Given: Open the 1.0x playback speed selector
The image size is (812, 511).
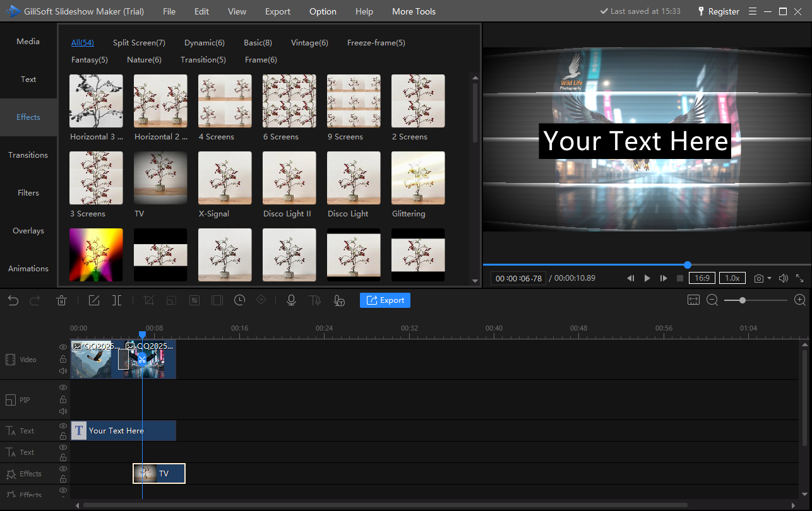Looking at the screenshot, I should [x=732, y=278].
